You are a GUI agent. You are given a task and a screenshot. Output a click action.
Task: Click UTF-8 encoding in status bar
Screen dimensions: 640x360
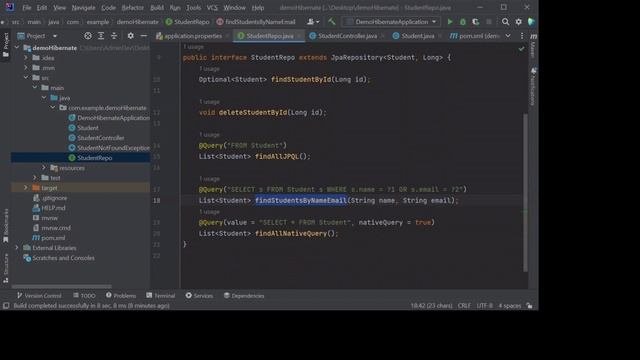pyautogui.click(x=484, y=305)
